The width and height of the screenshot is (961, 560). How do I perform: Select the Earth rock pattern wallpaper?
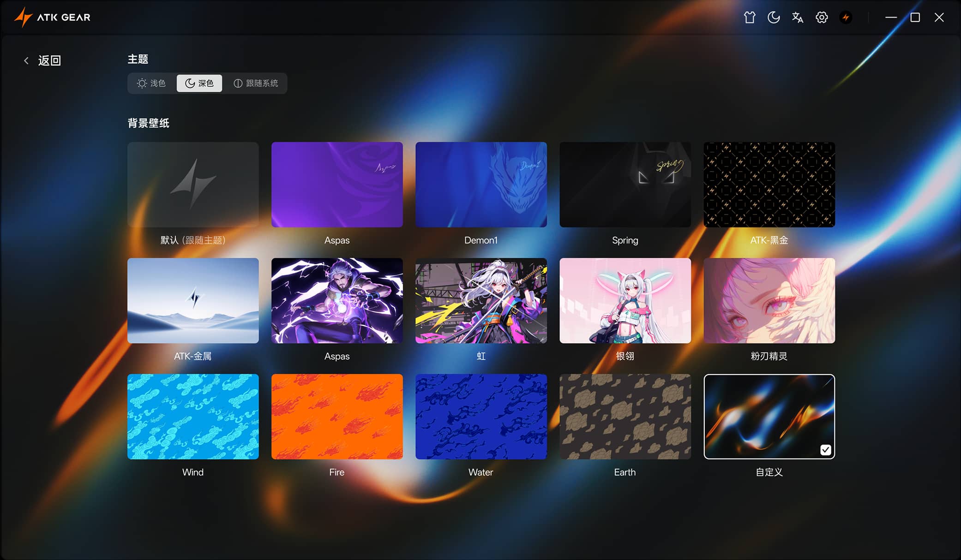[x=625, y=417]
